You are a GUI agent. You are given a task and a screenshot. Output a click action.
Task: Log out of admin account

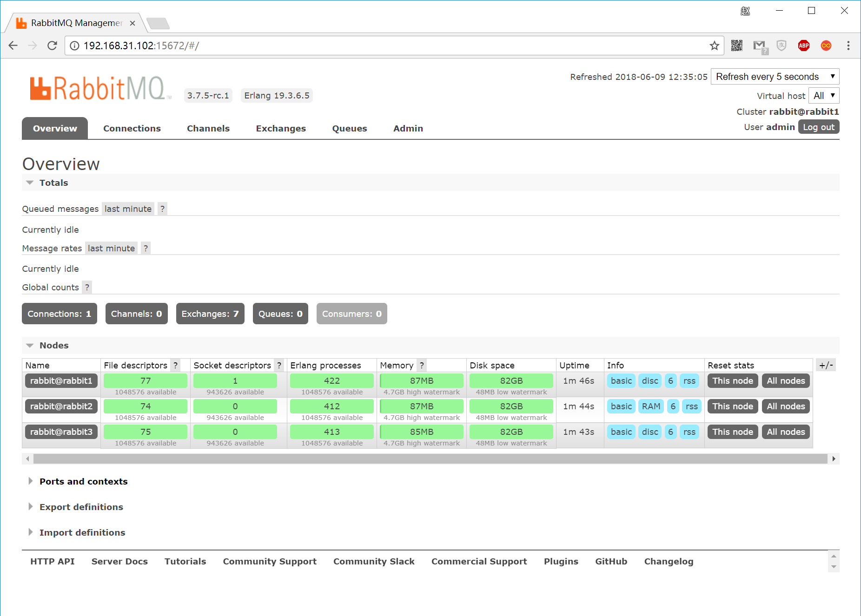pos(819,127)
